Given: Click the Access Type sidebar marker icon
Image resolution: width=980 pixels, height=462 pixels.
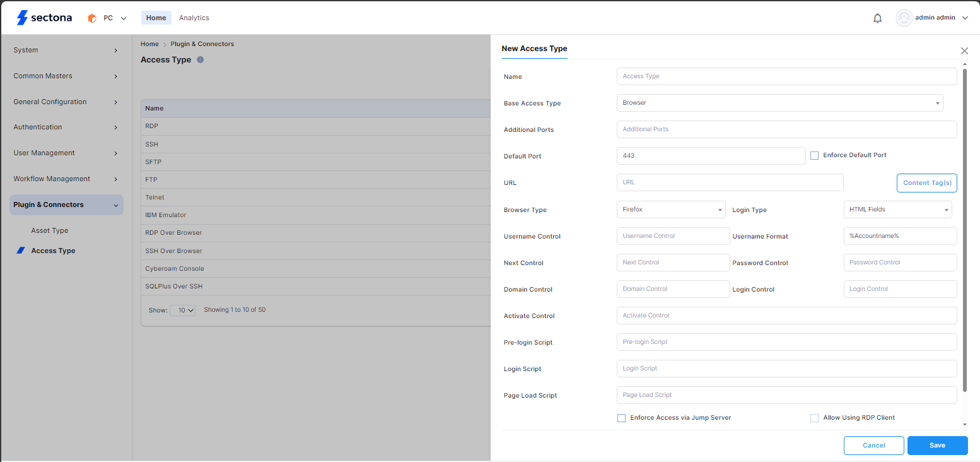Looking at the screenshot, I should (21, 251).
